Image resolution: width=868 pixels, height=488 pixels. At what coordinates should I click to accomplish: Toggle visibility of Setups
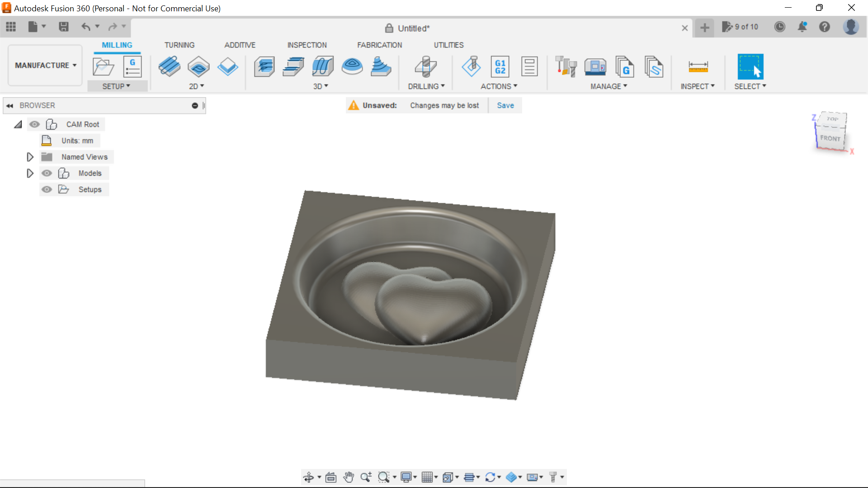[47, 189]
